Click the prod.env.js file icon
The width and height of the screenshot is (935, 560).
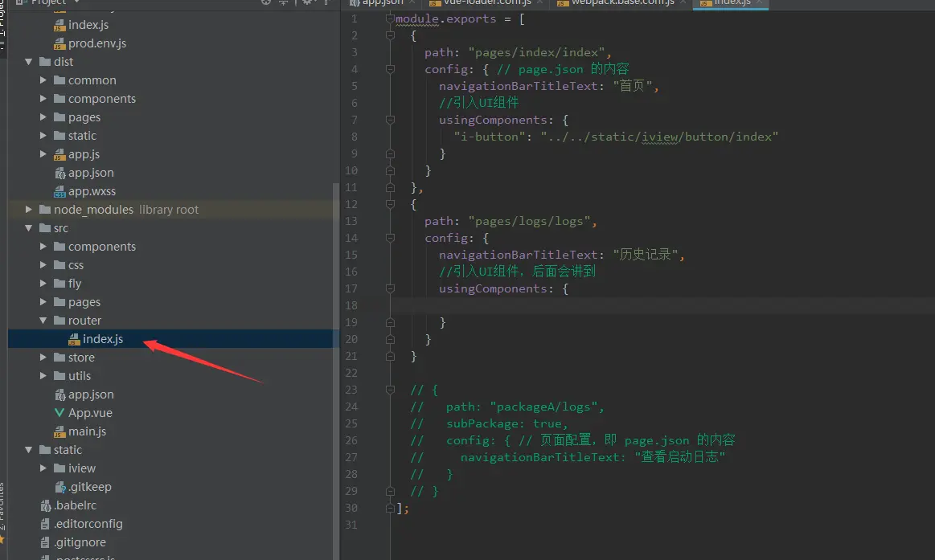[x=59, y=43]
